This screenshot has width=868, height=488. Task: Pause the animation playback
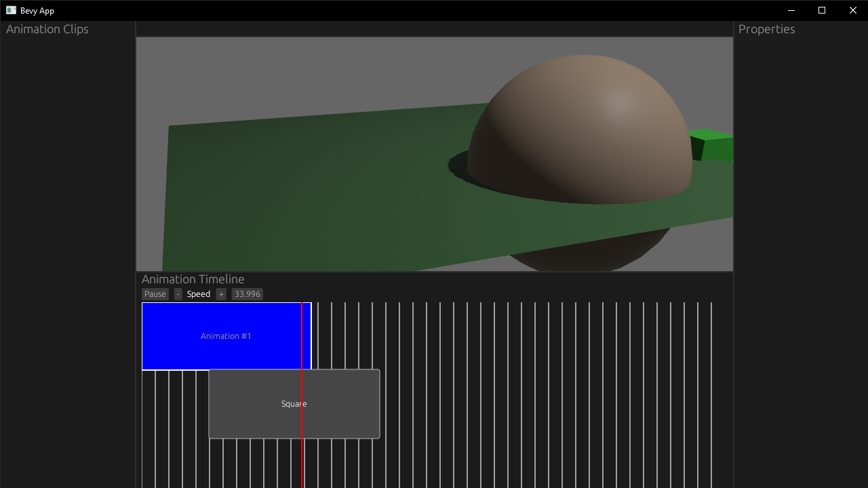155,293
